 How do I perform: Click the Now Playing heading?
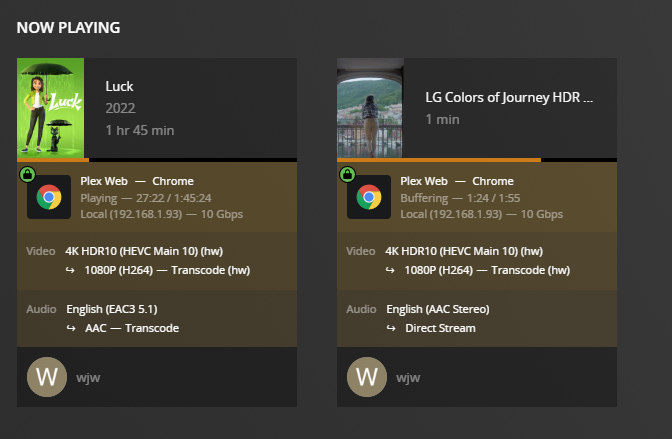pos(68,27)
